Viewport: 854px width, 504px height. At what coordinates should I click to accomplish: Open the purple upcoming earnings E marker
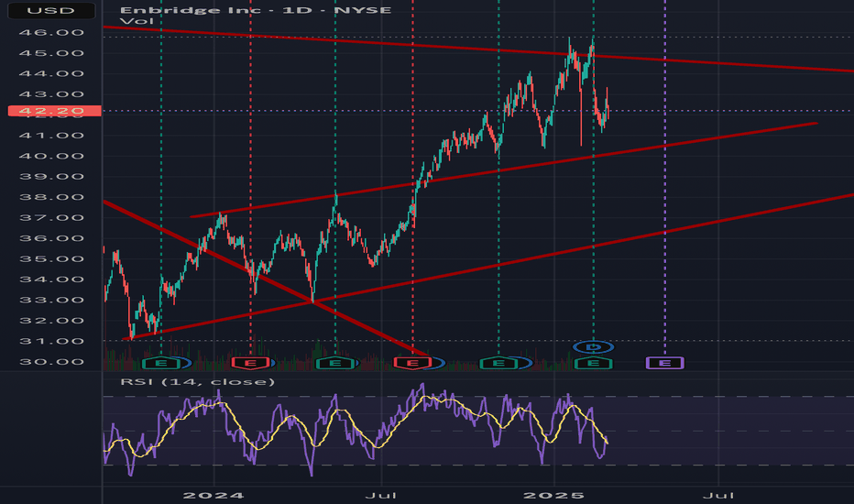pos(664,362)
